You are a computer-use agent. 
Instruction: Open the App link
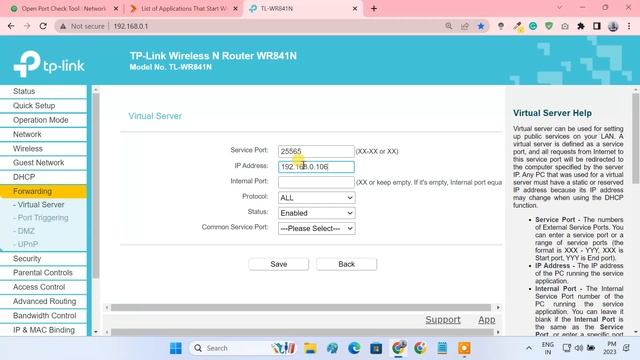(x=487, y=320)
